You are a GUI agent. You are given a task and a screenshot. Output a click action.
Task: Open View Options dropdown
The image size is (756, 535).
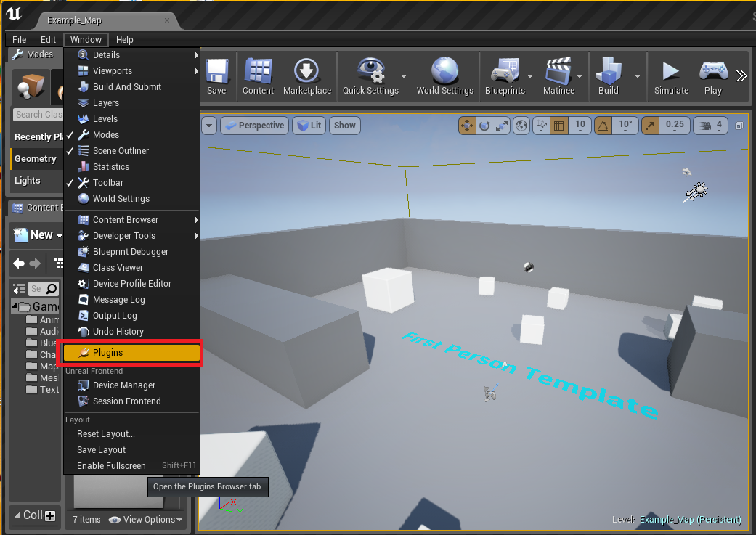pos(146,520)
